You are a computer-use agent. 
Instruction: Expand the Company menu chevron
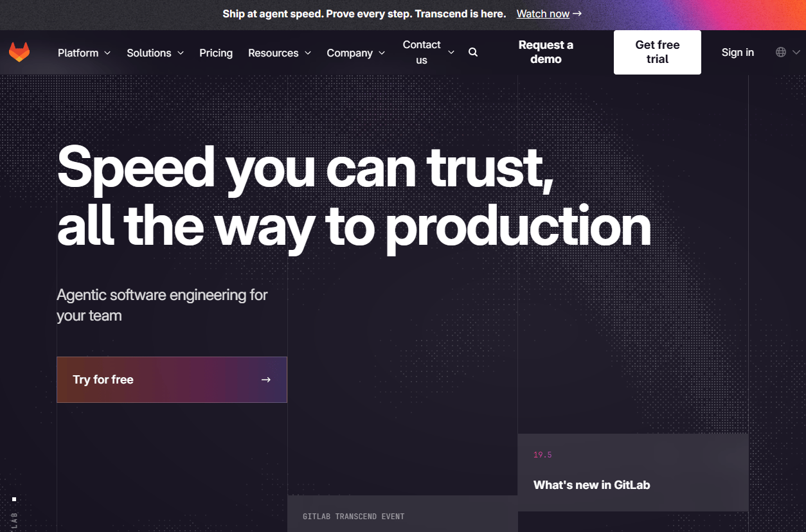(x=382, y=53)
